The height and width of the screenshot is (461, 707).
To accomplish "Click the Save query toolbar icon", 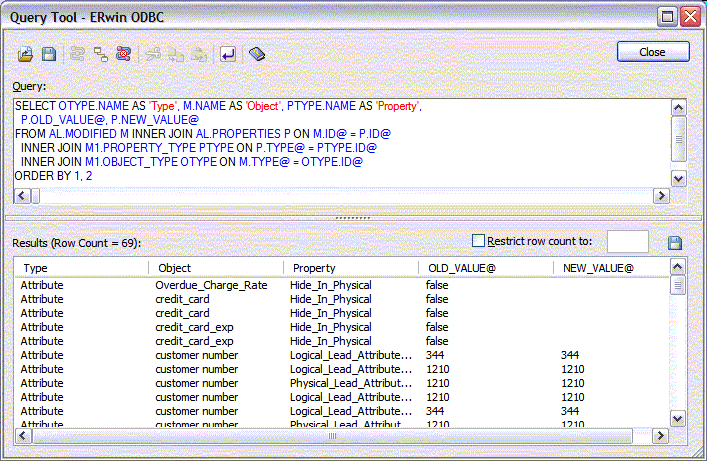I will click(48, 54).
